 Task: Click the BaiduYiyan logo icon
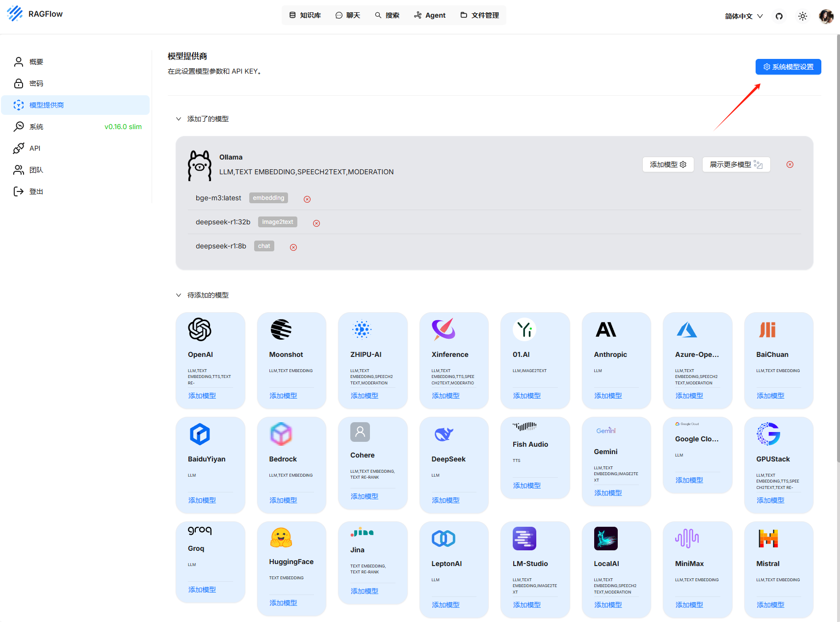200,434
